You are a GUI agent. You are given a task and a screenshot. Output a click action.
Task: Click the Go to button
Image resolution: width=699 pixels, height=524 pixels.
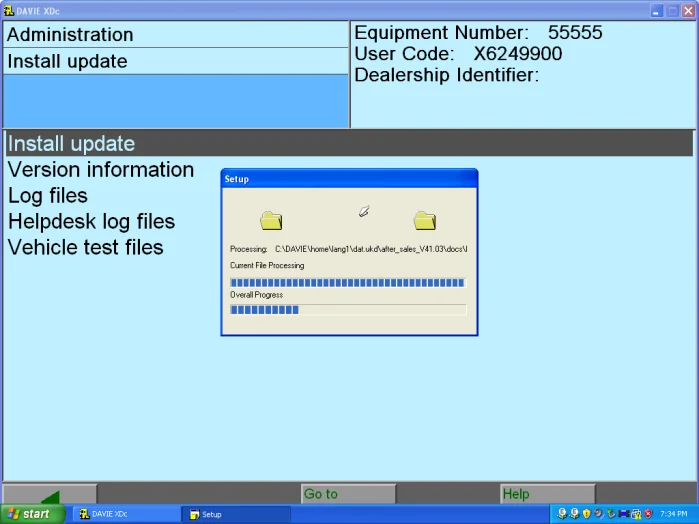pos(349,494)
